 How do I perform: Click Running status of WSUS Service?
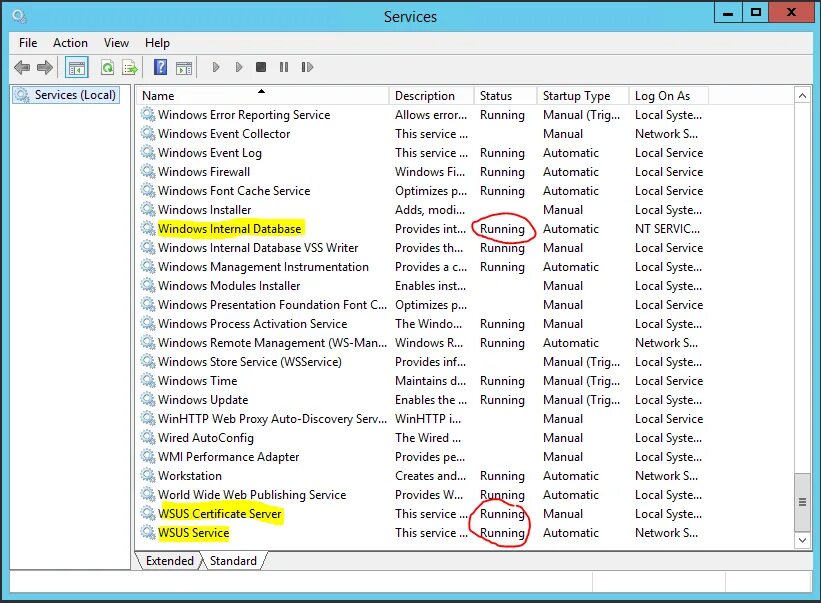click(502, 533)
